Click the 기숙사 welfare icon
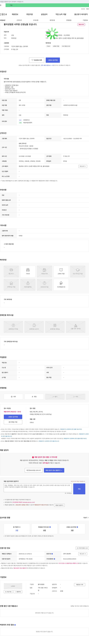This screenshot has width=89, height=644. pyautogui.click(x=28, y=272)
